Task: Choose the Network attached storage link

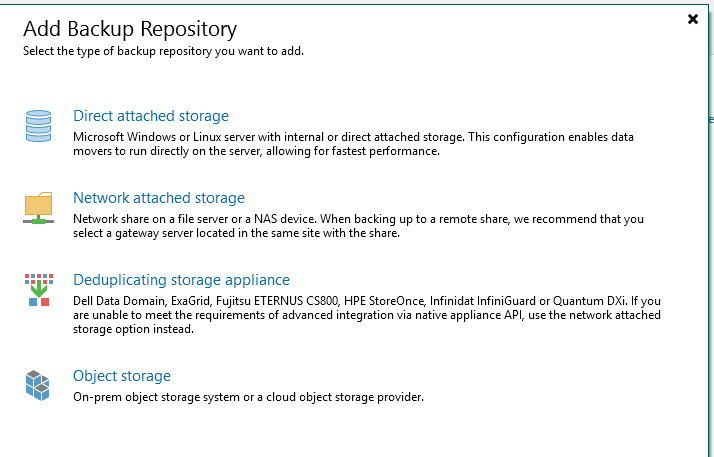Action: [159, 198]
